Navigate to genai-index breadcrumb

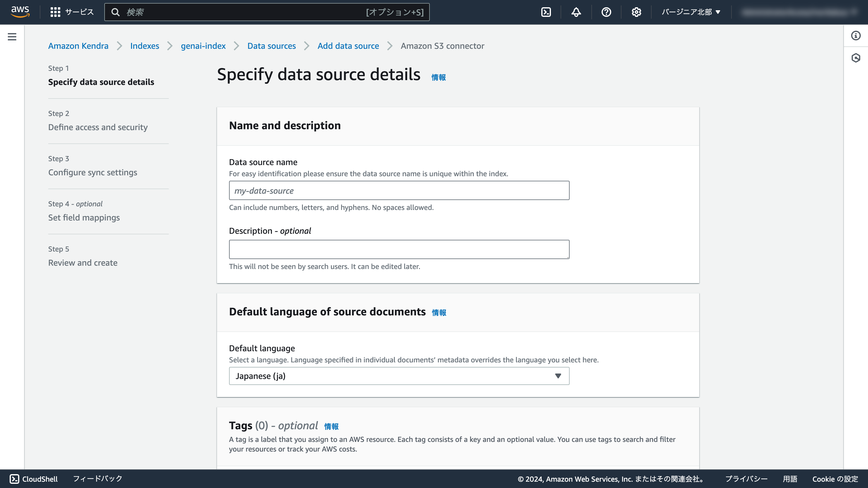pyautogui.click(x=203, y=46)
